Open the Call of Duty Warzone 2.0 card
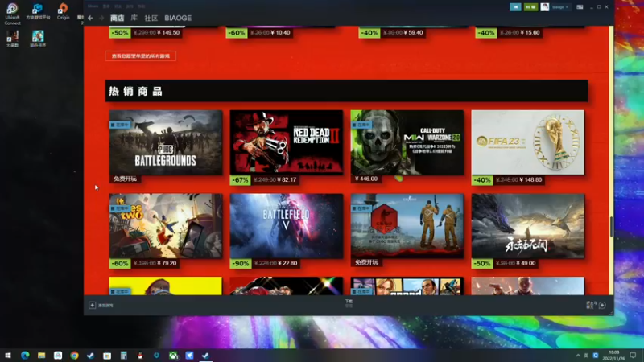Viewport: 644px width, 362px height. pos(407,142)
